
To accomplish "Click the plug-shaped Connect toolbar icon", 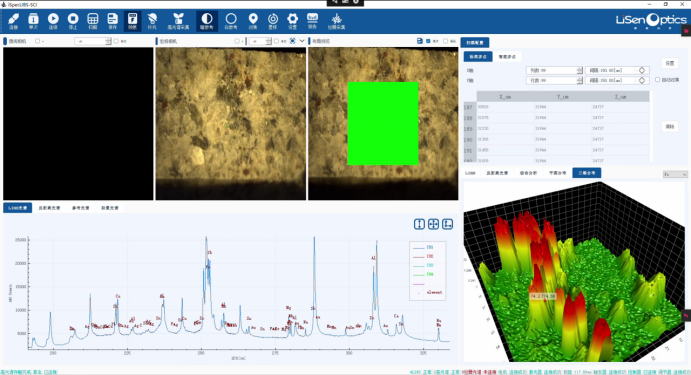I will point(13,20).
